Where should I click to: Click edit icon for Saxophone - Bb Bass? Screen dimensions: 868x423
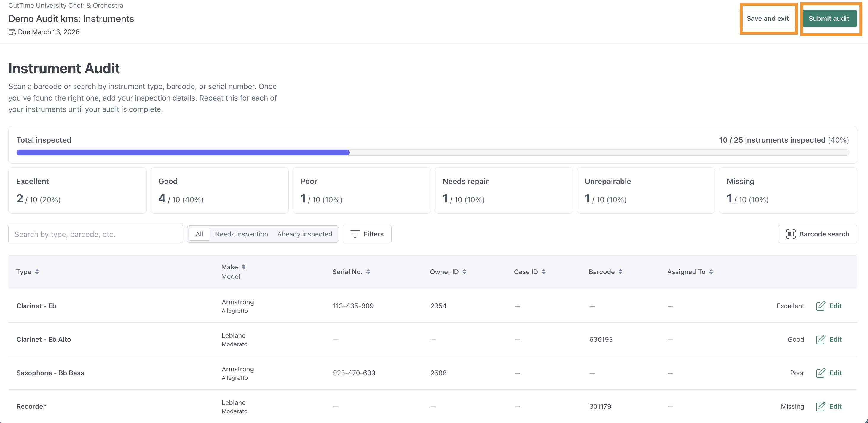click(820, 373)
